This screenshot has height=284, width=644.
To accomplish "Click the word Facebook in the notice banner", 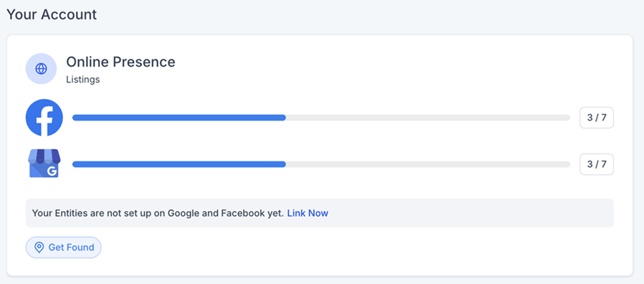I will point(240,213).
